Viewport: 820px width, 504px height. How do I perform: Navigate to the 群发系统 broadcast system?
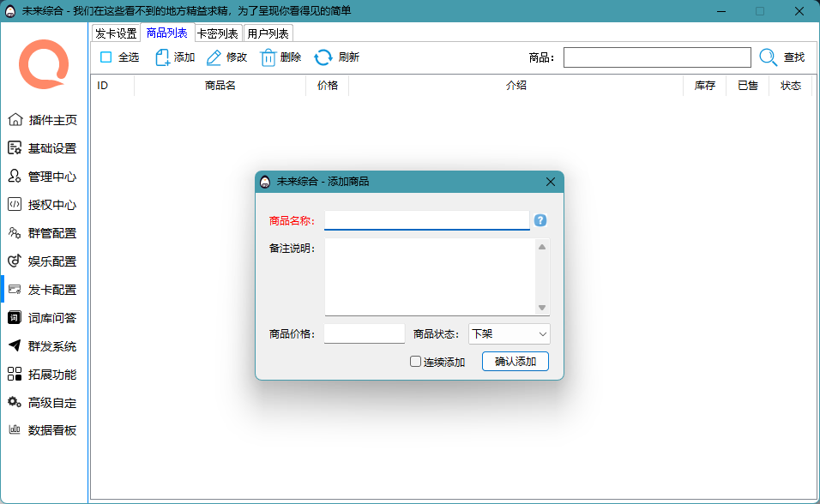click(43, 345)
